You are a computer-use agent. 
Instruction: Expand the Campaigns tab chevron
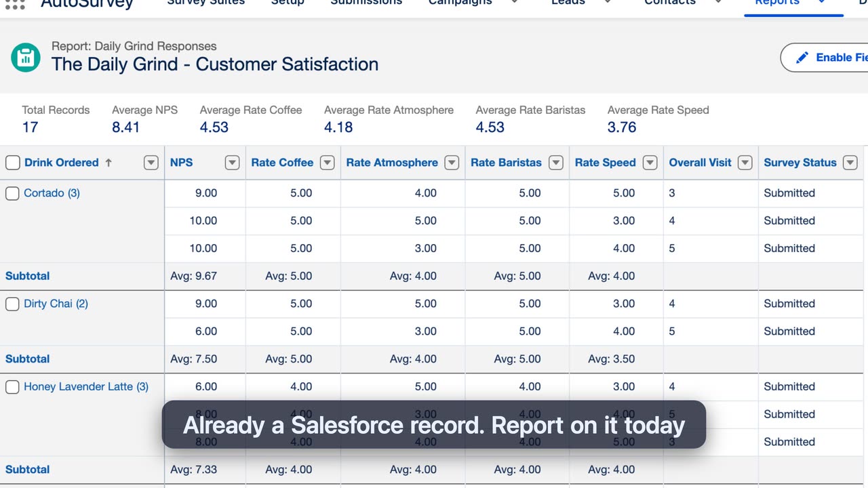tap(513, 3)
